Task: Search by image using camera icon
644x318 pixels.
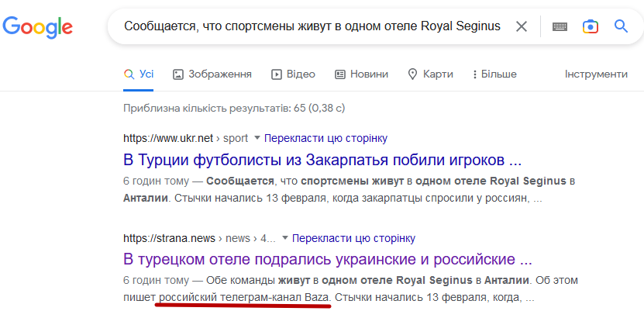Action: [x=591, y=26]
